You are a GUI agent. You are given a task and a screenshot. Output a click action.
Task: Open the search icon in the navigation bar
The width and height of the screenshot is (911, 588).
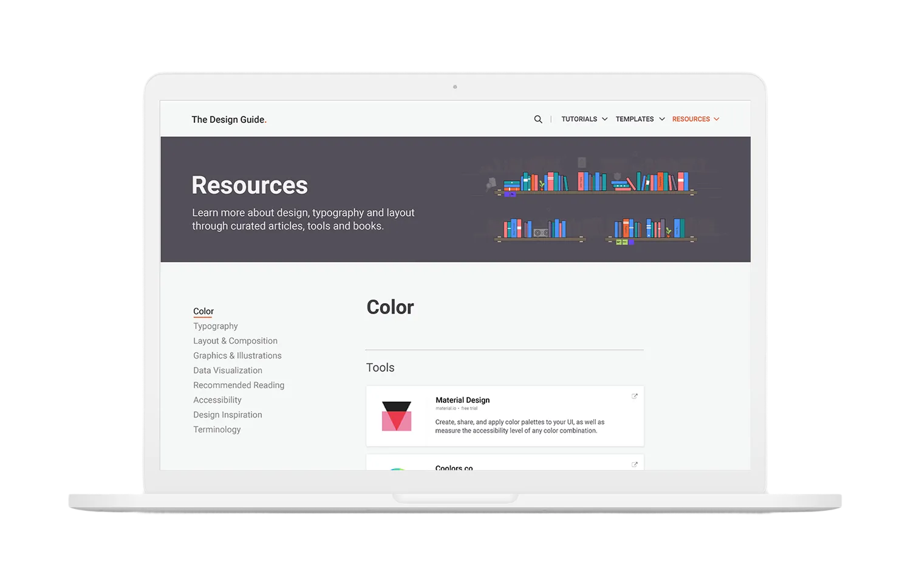click(538, 119)
